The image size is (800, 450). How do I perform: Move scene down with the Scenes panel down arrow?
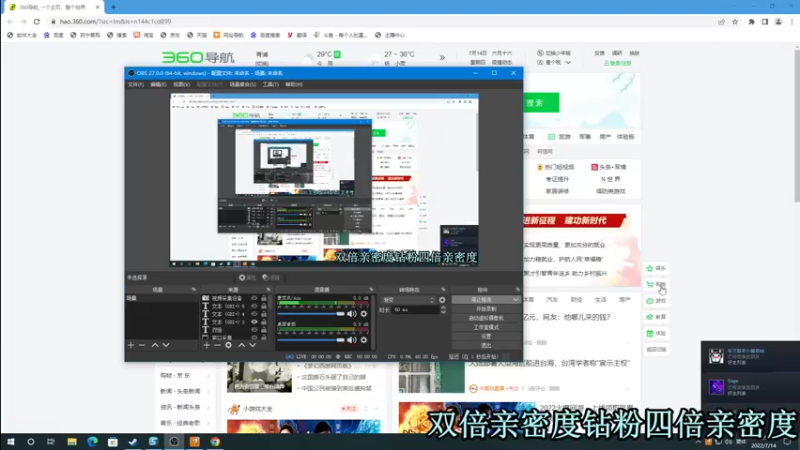(x=166, y=345)
